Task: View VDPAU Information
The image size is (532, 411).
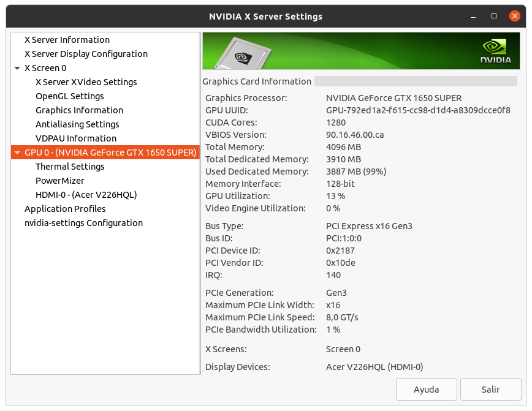Action: click(76, 138)
